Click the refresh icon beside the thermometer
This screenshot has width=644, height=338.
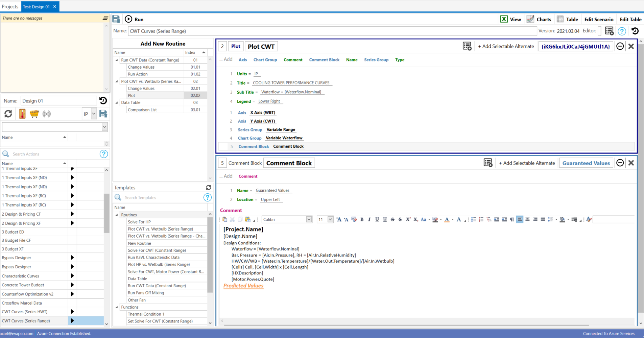pyautogui.click(x=8, y=114)
